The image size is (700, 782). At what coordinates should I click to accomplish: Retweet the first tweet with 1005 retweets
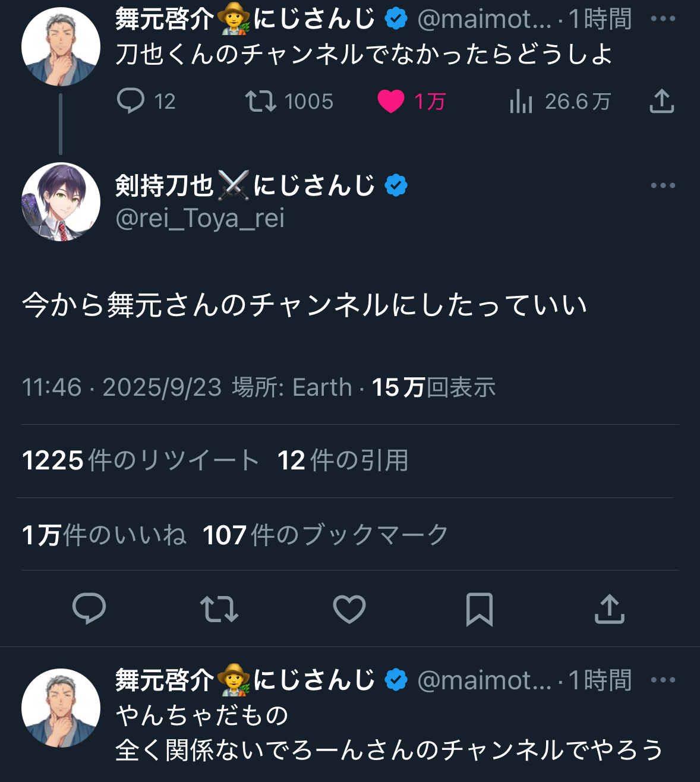pos(261,101)
